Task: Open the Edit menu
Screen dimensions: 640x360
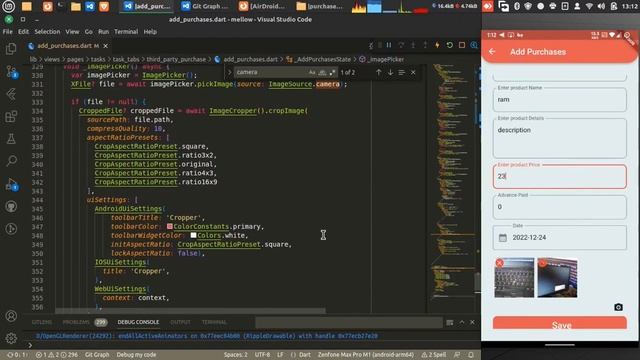Action: (23, 31)
